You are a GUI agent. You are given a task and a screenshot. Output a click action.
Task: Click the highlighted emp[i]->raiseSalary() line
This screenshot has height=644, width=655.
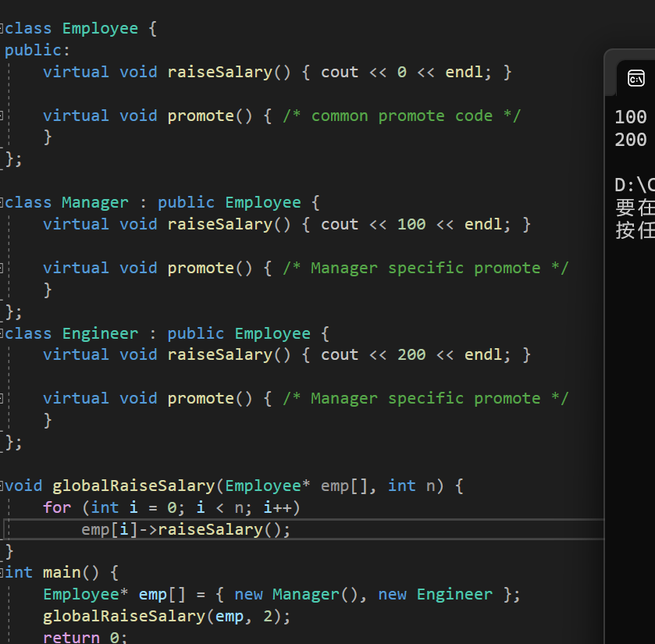(185, 529)
